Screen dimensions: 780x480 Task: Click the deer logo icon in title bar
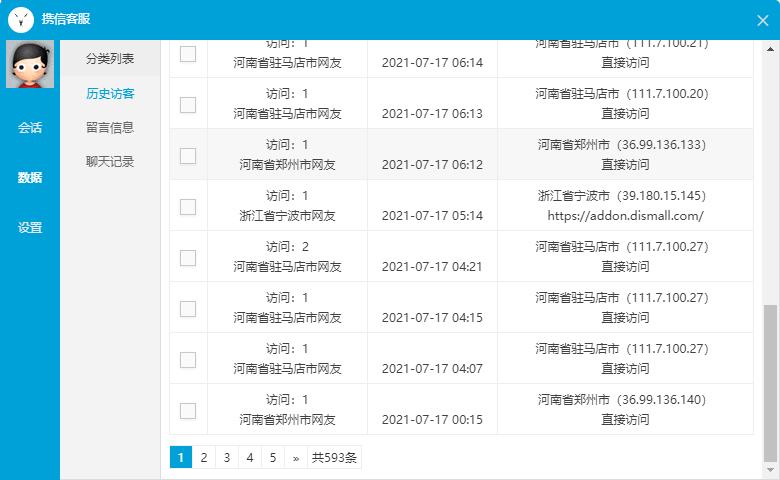(x=20, y=20)
